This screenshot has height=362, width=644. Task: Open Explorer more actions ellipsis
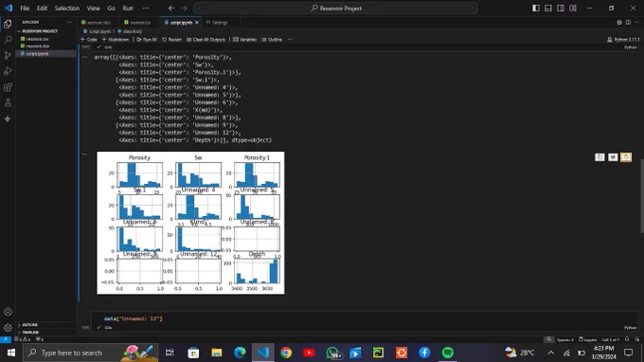(69, 22)
